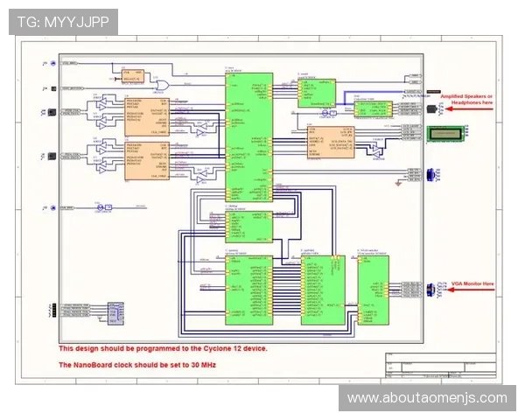Select the green LCD display component
Viewport: 525px width, 420px height.
(448, 133)
